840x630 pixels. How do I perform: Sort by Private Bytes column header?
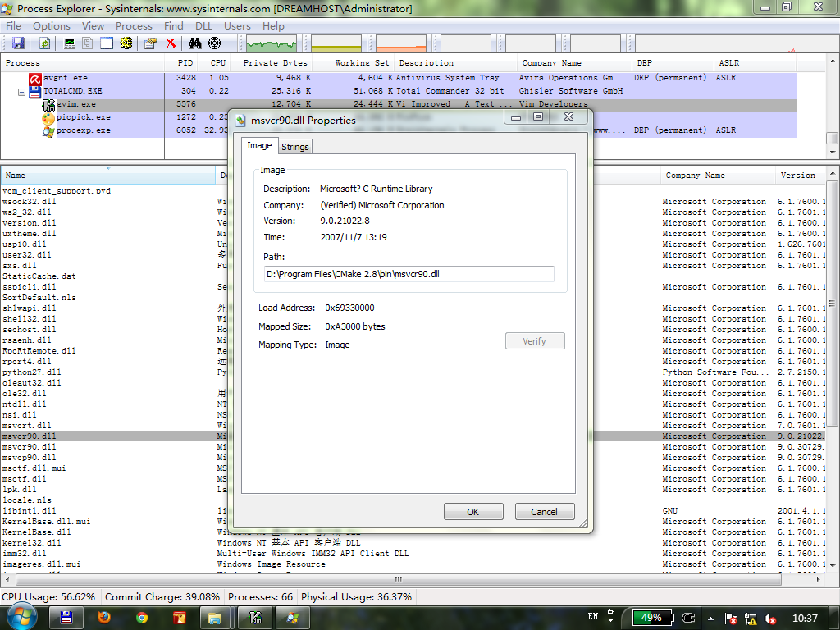click(x=271, y=62)
